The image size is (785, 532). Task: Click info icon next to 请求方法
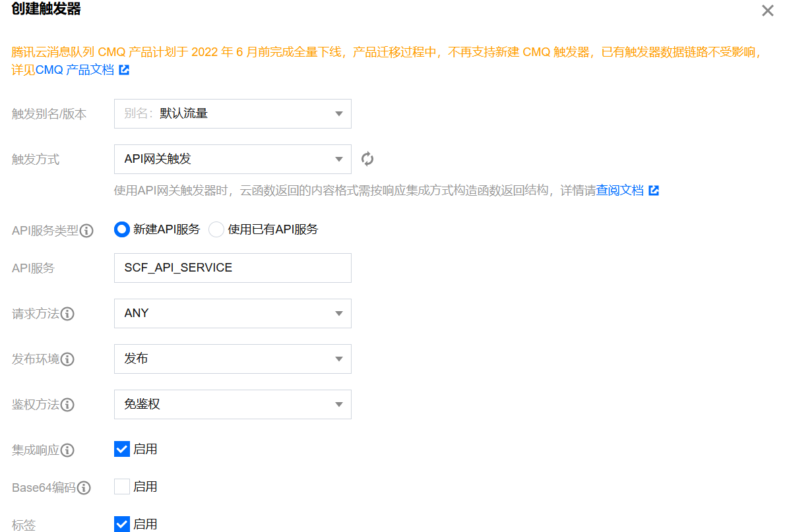(x=67, y=314)
